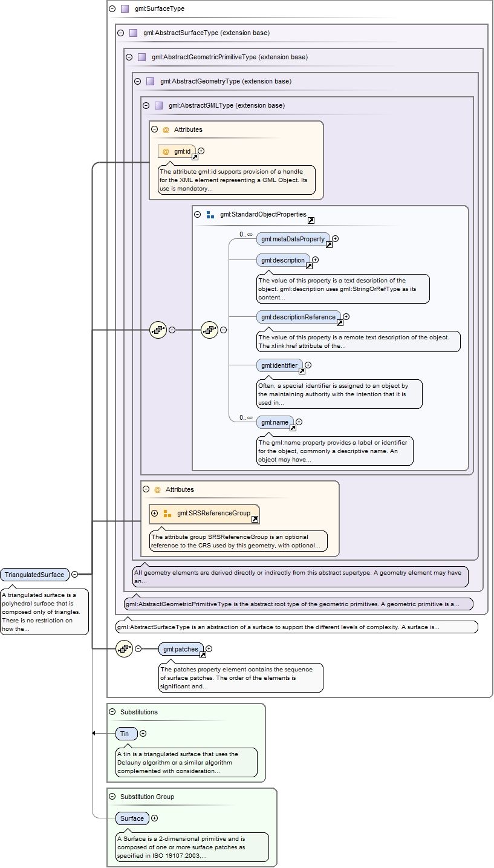This screenshot has width=494, height=868.
Task: Collapse the gml:AbstractGMLType extension base box
Action: tap(146, 105)
